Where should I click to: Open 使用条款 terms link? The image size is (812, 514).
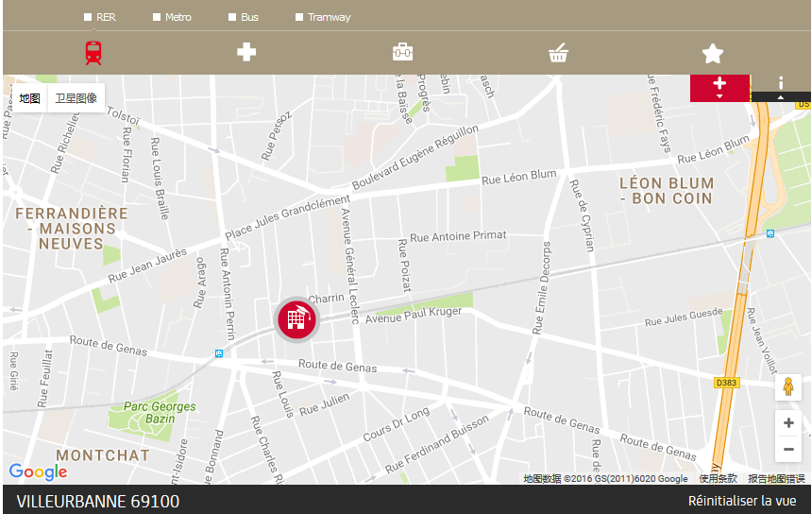(x=718, y=478)
